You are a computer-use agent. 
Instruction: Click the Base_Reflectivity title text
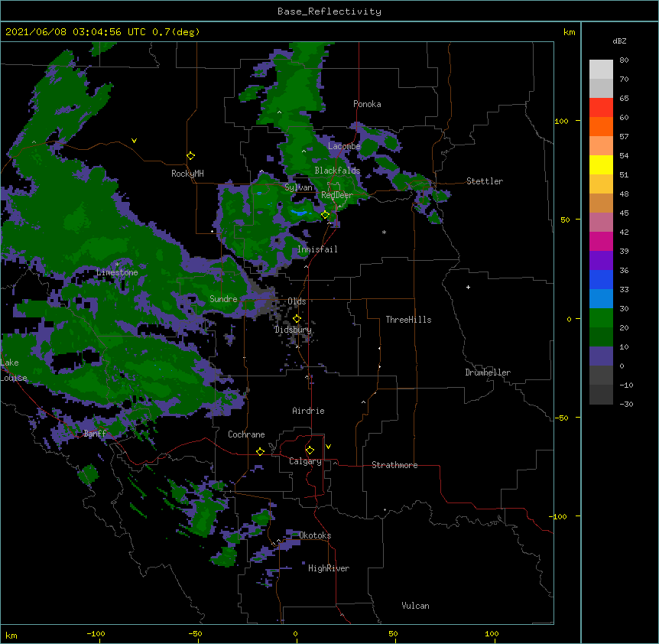point(329,11)
